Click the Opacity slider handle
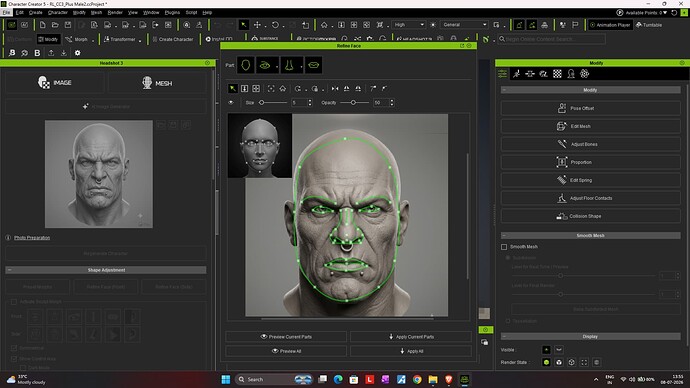690x388 pixels. tap(353, 102)
